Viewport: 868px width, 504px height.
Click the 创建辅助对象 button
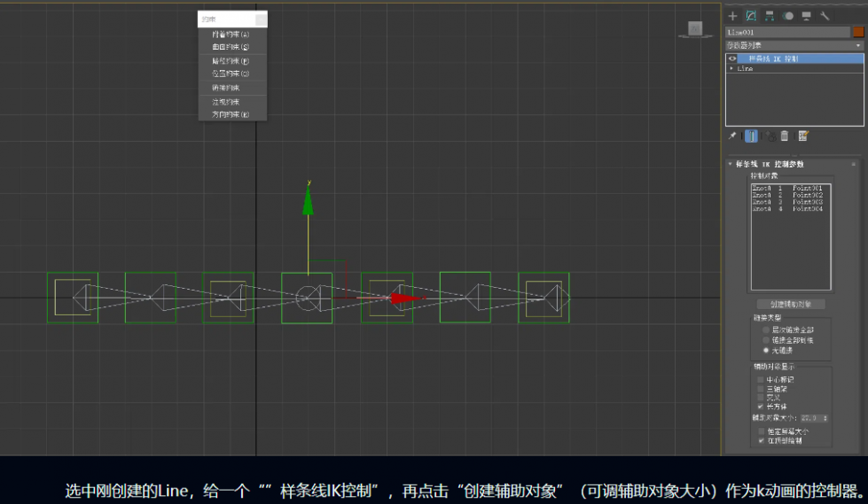pos(791,305)
